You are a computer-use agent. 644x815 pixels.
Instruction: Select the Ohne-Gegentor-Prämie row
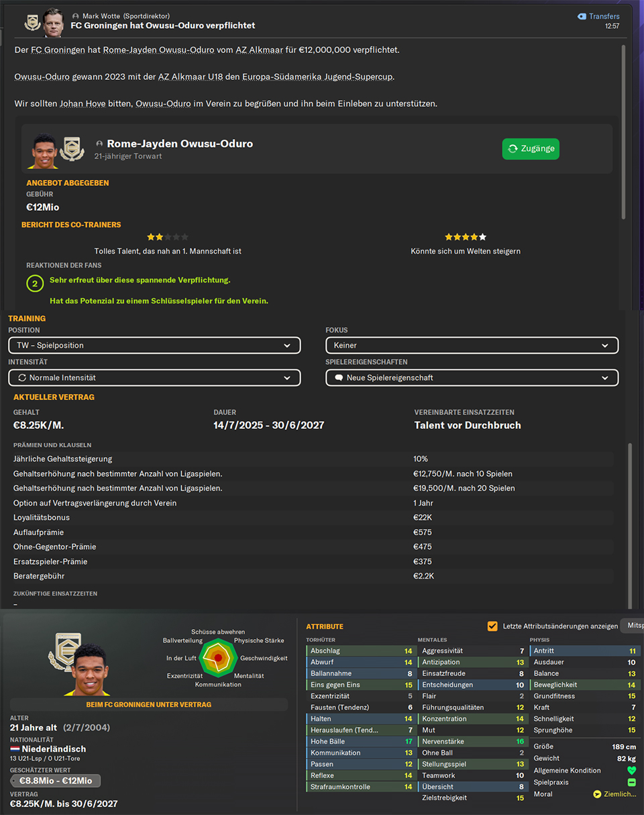point(313,547)
